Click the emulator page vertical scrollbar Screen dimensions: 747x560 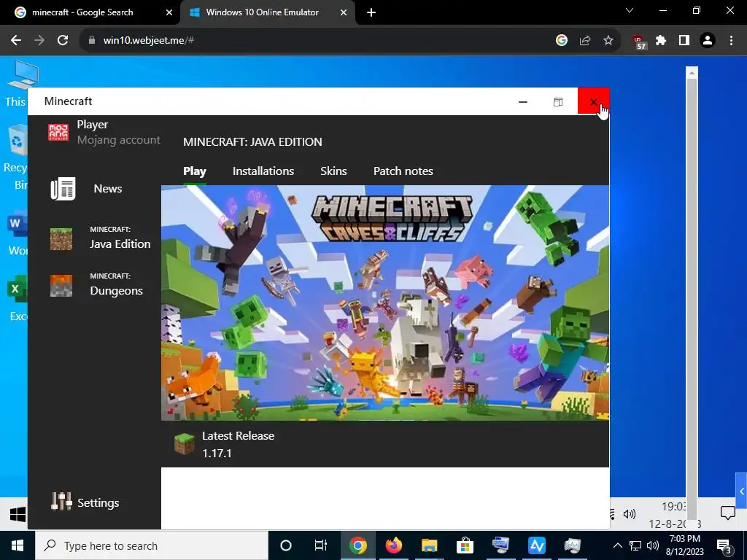coord(692,293)
